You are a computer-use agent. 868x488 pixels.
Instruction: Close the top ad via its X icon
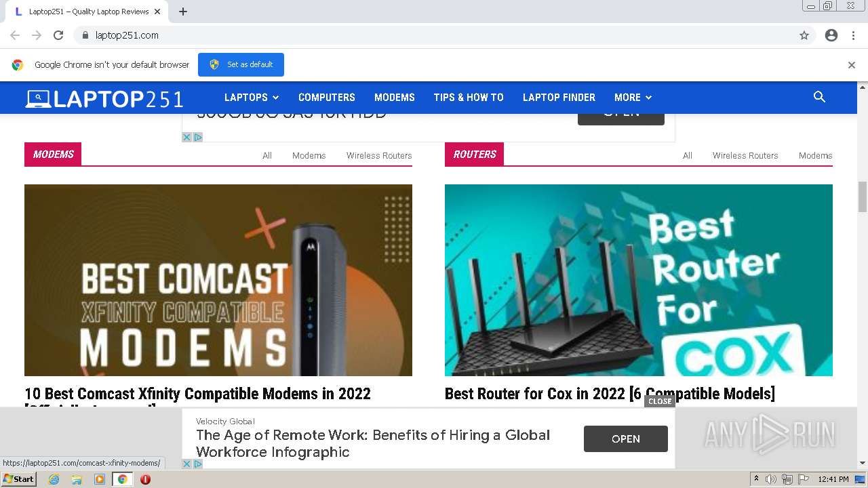click(x=187, y=137)
